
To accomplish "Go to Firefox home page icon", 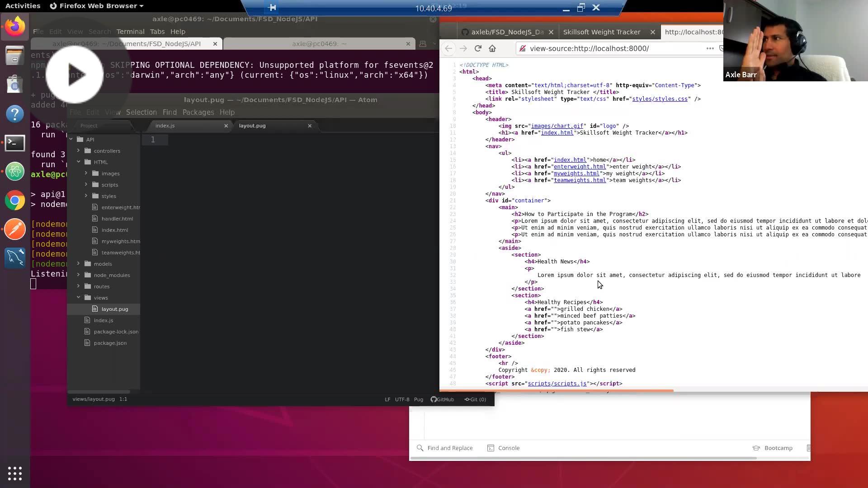I will point(492,48).
